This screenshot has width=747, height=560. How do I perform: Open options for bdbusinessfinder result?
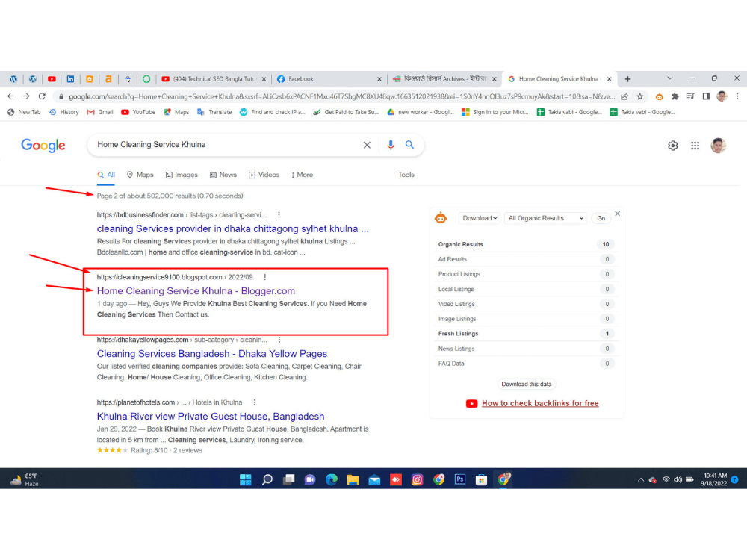tap(279, 215)
